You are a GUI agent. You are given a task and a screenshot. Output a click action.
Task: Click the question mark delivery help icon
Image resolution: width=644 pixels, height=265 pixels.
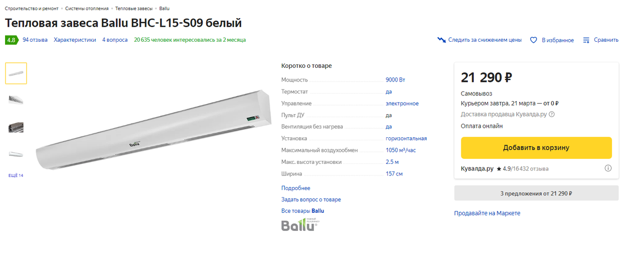tap(552, 114)
